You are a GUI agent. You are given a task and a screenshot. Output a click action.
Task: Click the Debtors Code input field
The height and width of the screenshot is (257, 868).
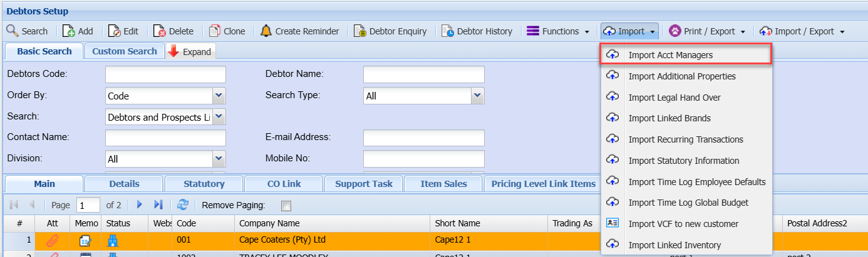[x=165, y=74]
